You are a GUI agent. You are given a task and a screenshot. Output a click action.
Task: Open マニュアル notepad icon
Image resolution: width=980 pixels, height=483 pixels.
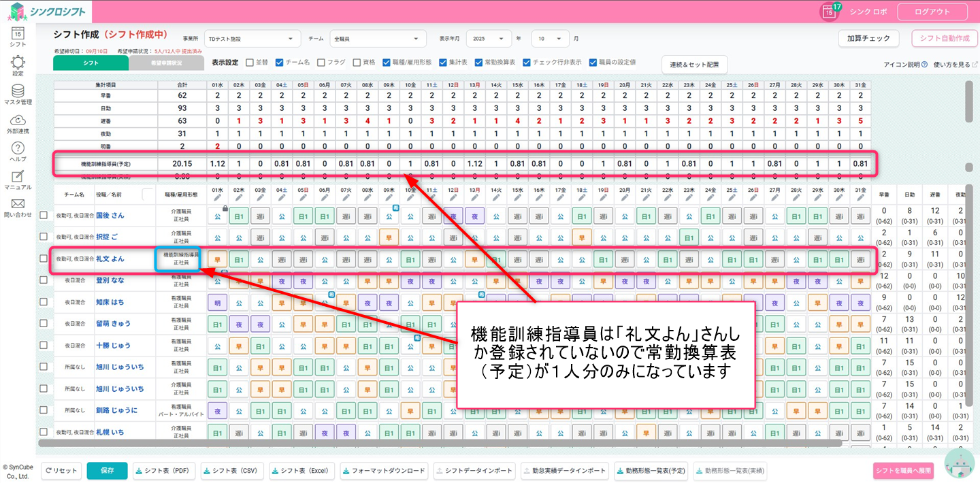click(18, 177)
